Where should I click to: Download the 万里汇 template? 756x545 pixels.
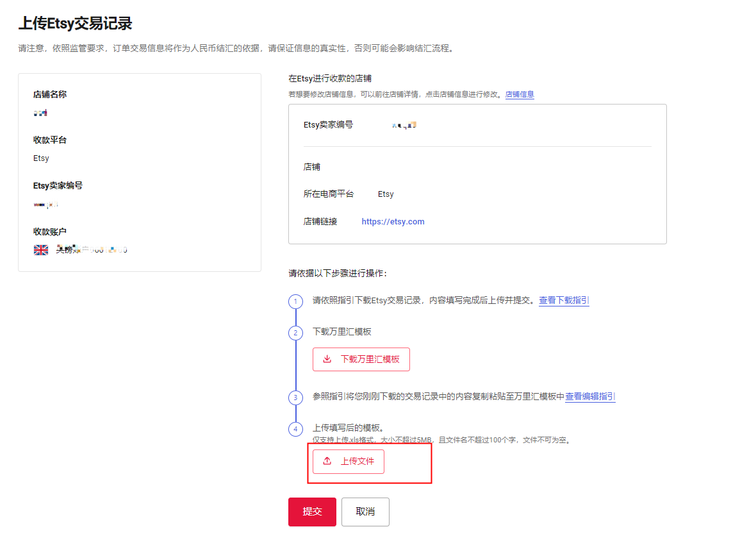click(x=361, y=359)
